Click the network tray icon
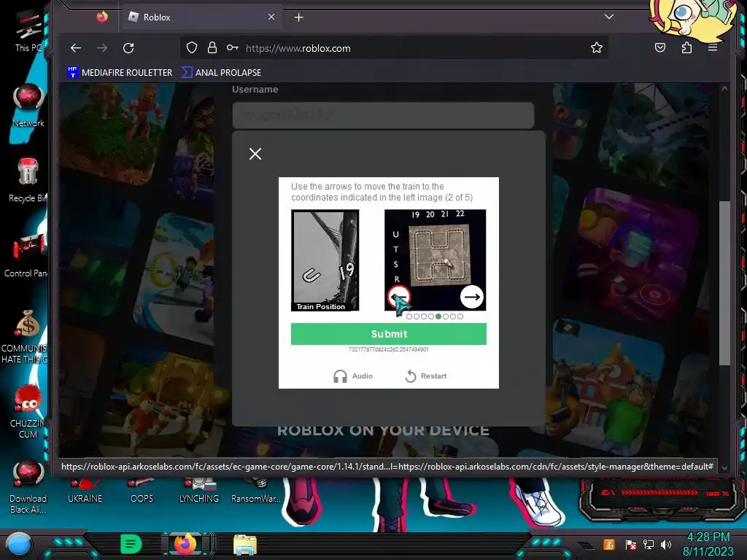This screenshot has height=560, width=747. tap(649, 544)
